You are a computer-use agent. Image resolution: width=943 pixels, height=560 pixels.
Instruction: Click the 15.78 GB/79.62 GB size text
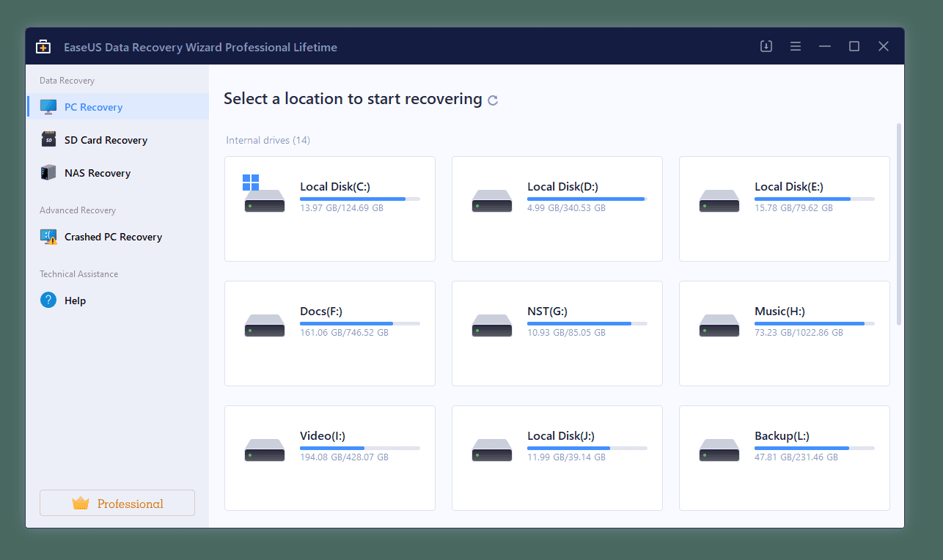coord(793,208)
